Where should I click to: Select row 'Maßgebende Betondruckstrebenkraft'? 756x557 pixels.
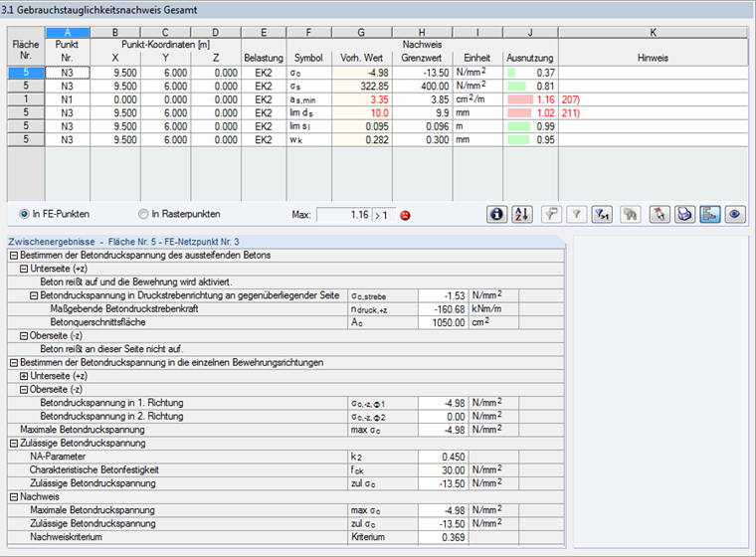tap(285, 309)
